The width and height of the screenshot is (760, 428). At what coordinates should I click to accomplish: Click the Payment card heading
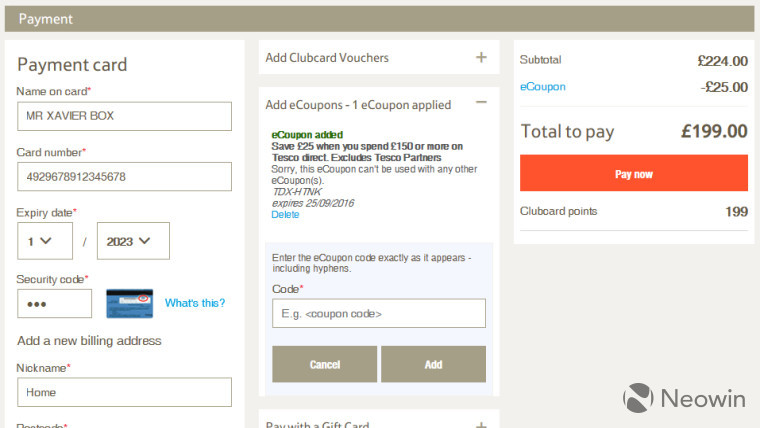point(72,65)
